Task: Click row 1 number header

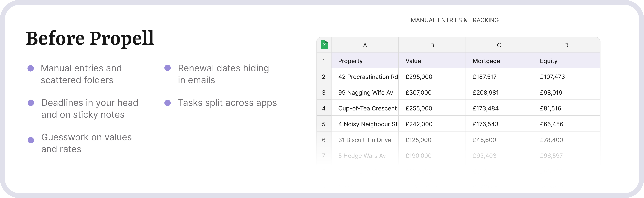Action: [x=324, y=61]
